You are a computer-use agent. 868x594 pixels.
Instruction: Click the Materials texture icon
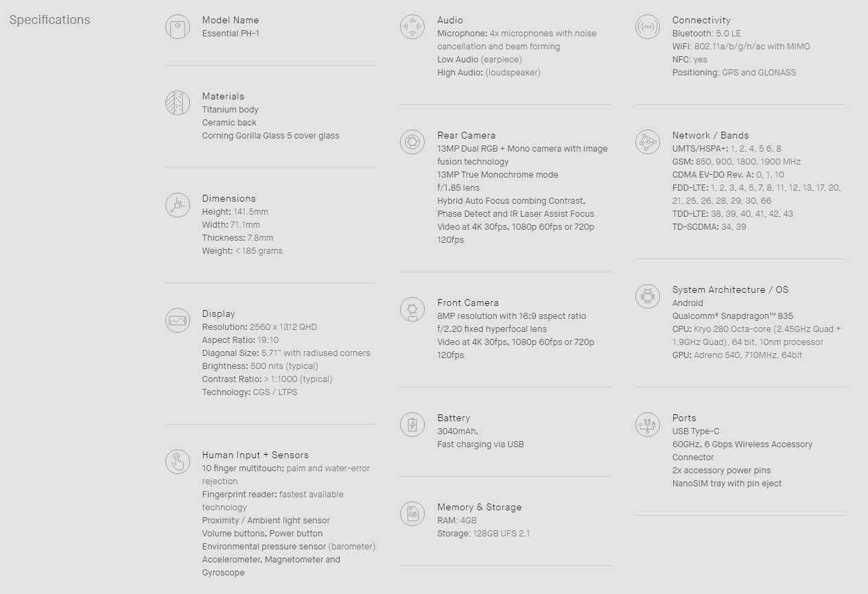[178, 103]
